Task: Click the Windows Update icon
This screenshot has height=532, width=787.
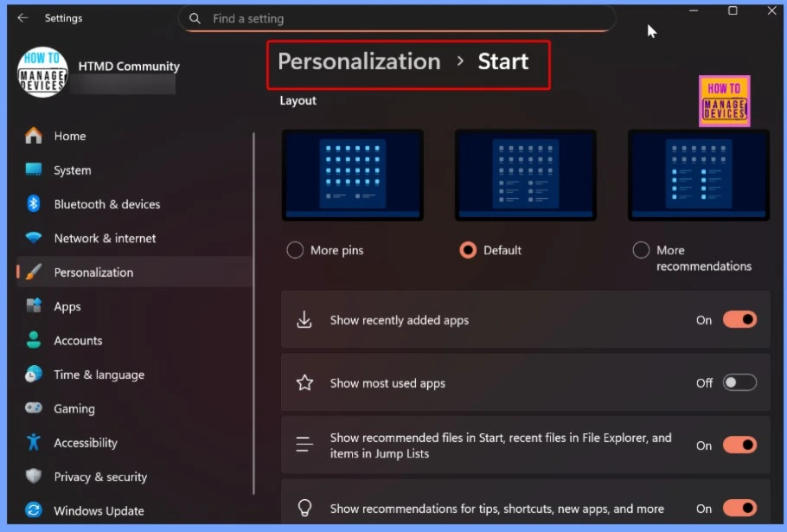Action: [34, 510]
